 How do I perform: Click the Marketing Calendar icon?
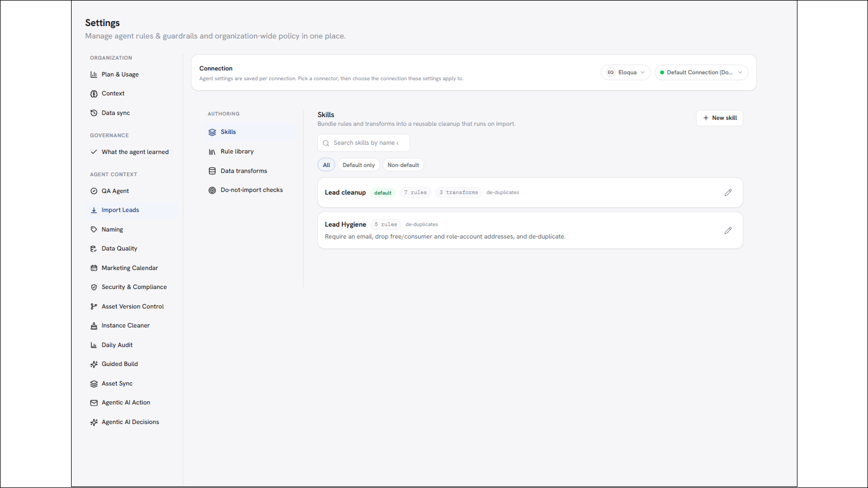(x=94, y=268)
